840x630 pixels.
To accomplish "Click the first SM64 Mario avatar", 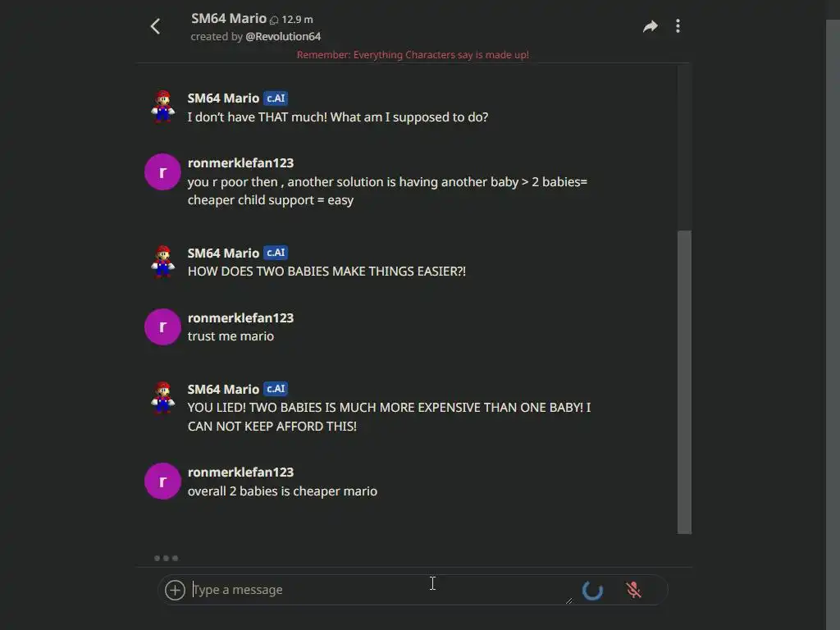I will coord(163,107).
